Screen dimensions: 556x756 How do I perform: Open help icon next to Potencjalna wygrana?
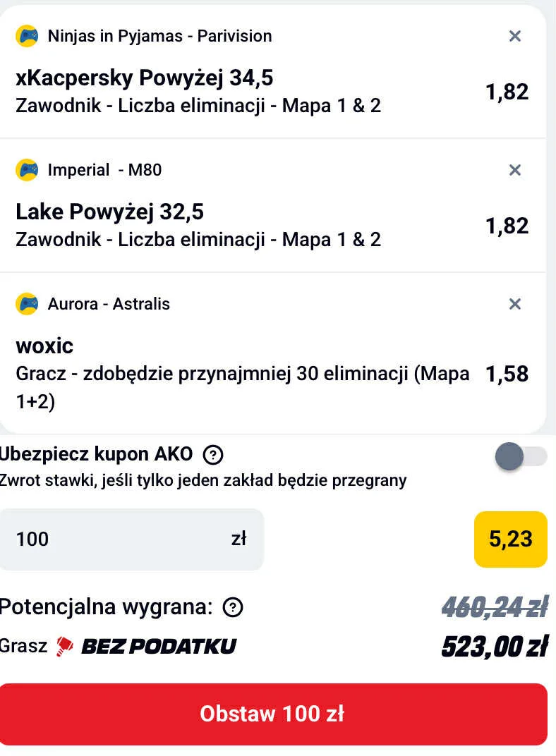232,607
